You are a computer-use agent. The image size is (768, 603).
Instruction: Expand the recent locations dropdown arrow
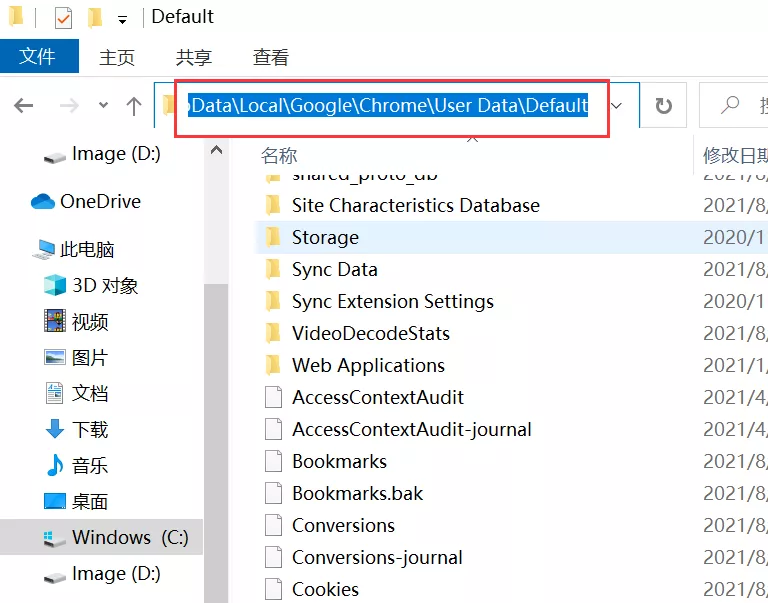click(x=103, y=106)
